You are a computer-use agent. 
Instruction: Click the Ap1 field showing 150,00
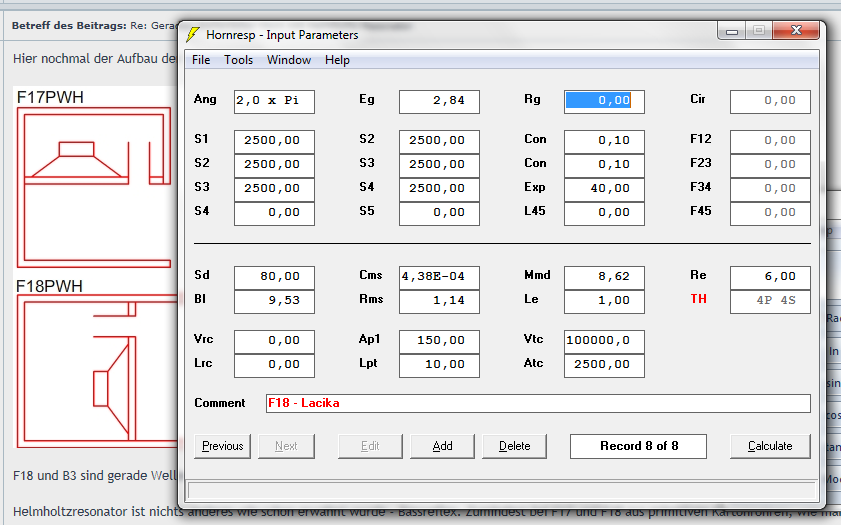439,342
